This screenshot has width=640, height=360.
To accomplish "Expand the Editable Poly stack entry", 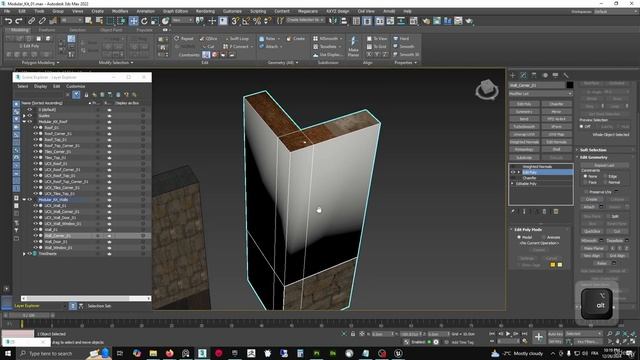I will point(513,184).
